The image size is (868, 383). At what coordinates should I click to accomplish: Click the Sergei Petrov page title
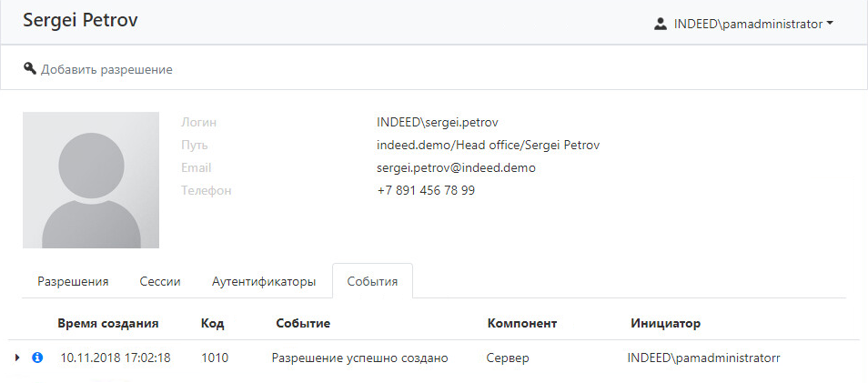[80, 20]
